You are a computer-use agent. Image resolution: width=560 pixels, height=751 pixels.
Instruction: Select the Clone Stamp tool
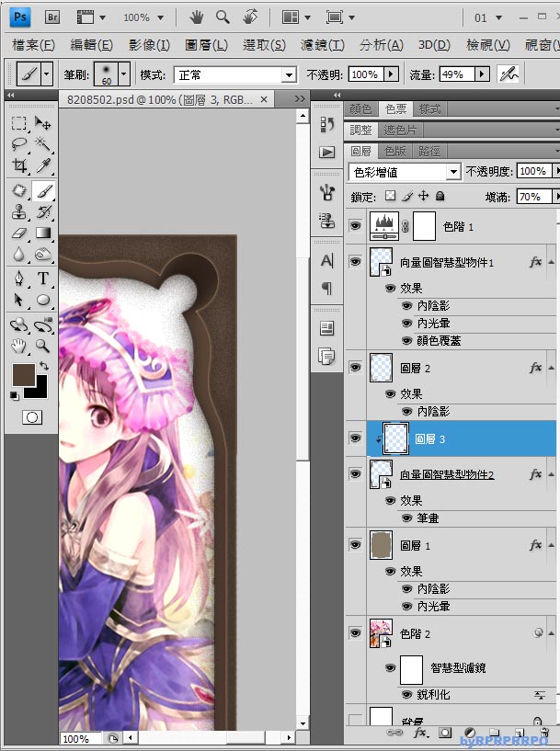point(18,211)
